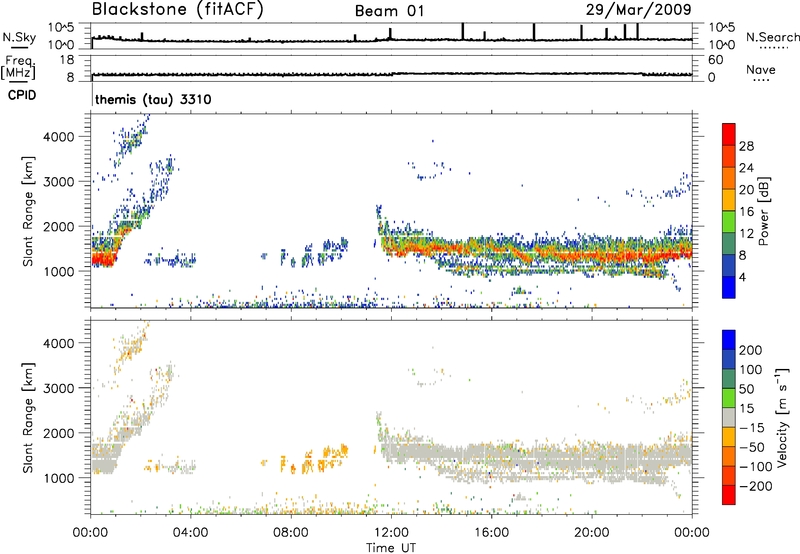Pick the gray segment of velocity colorbar
The width and height of the screenshot is (800, 554).
tap(729, 417)
